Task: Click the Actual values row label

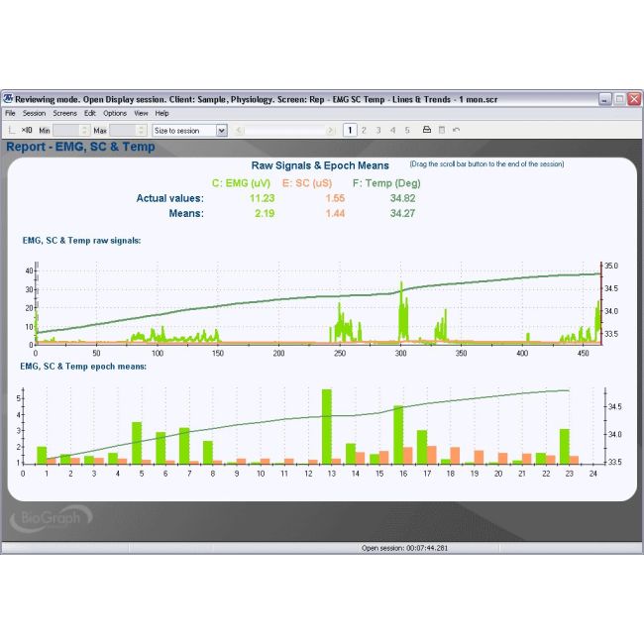Action: pos(169,198)
